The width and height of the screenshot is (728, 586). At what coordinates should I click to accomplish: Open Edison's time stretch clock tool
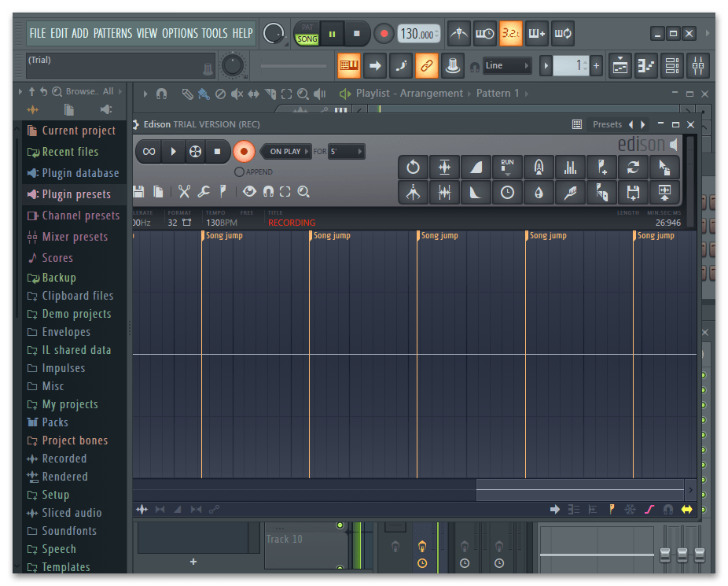click(507, 192)
